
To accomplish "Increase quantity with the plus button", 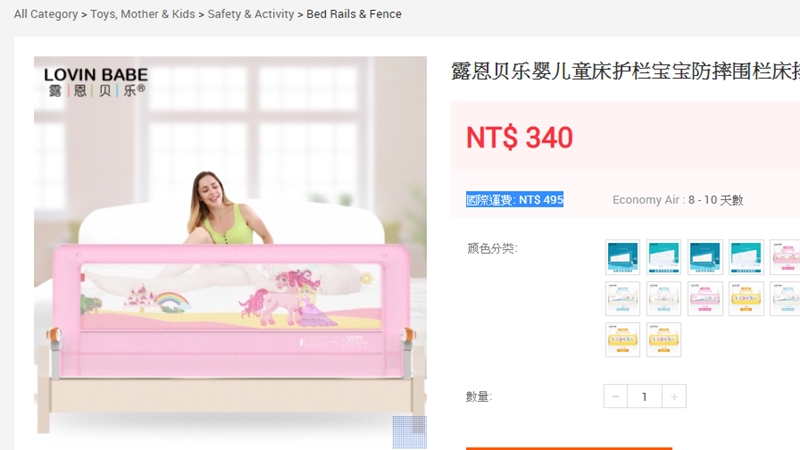I will click(x=674, y=396).
